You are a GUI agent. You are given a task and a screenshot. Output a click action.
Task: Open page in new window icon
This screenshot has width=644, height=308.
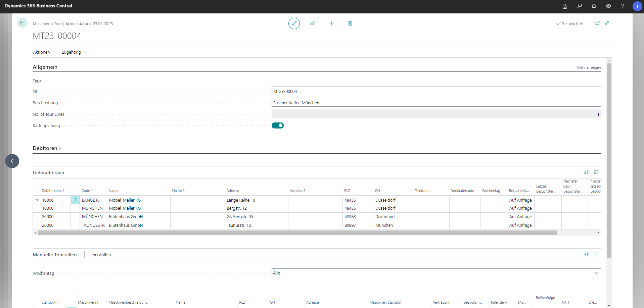pyautogui.click(x=597, y=23)
